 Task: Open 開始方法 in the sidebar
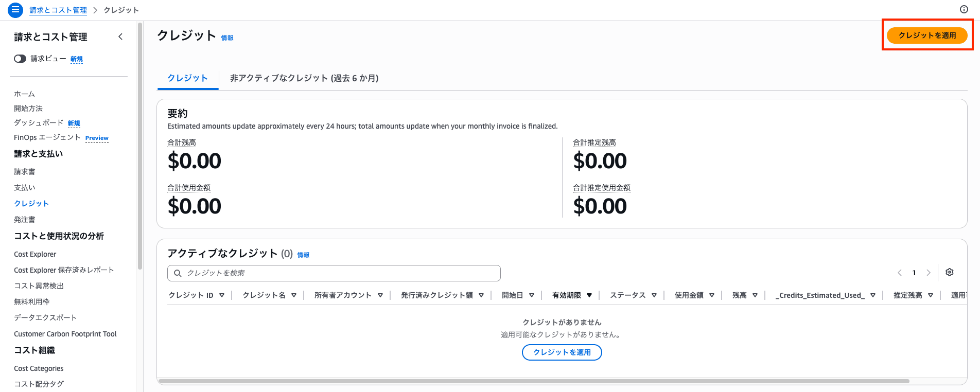[x=28, y=109]
